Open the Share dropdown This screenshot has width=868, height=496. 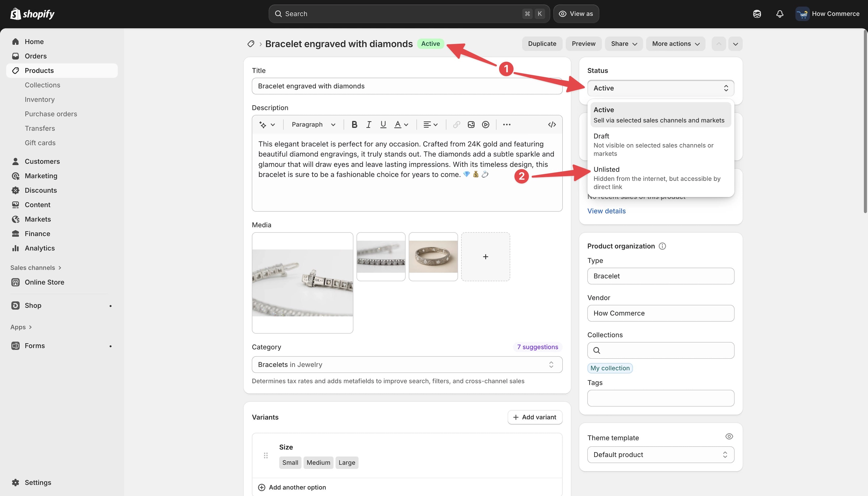point(624,44)
